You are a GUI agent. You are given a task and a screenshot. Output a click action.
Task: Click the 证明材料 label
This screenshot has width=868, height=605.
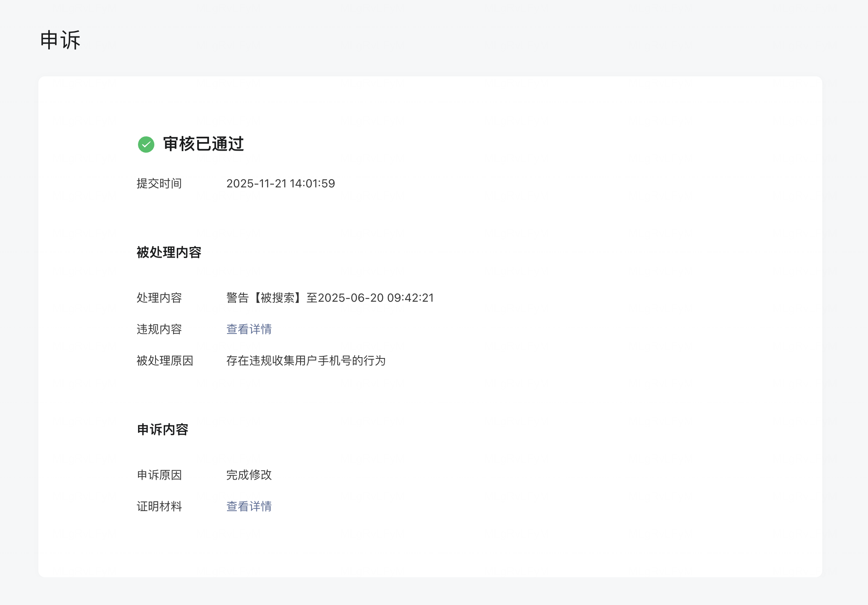click(159, 506)
